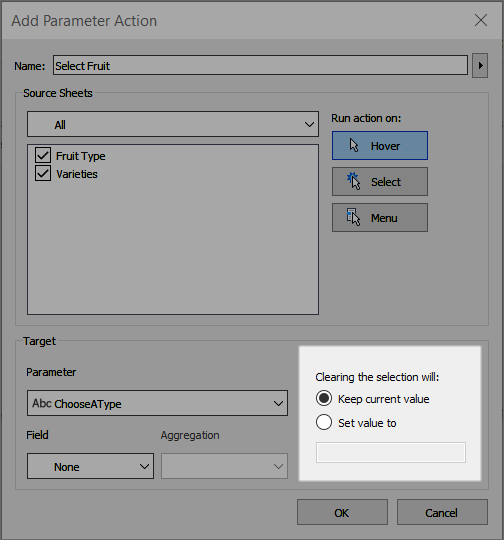The height and width of the screenshot is (540, 504).
Task: Open the Aggregation dropdown
Action: pyautogui.click(x=225, y=466)
